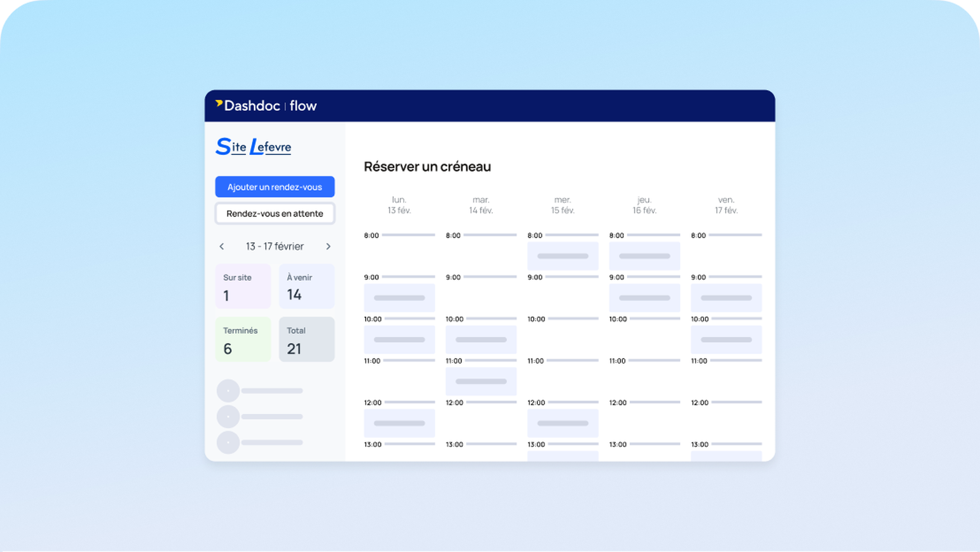This screenshot has width=980, height=552.
Task: Select the Sur site counter card
Action: click(x=243, y=286)
